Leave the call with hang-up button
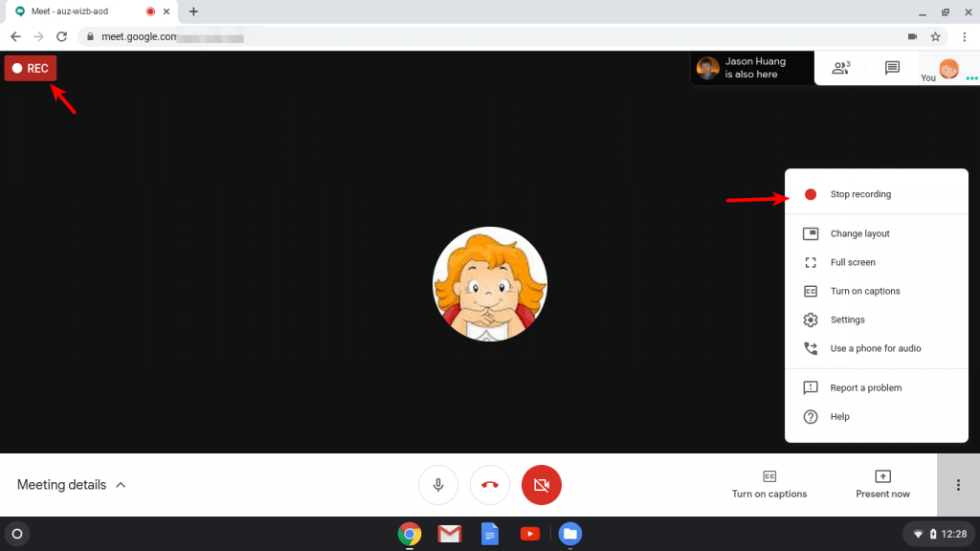This screenshot has height=551, width=980. click(490, 485)
